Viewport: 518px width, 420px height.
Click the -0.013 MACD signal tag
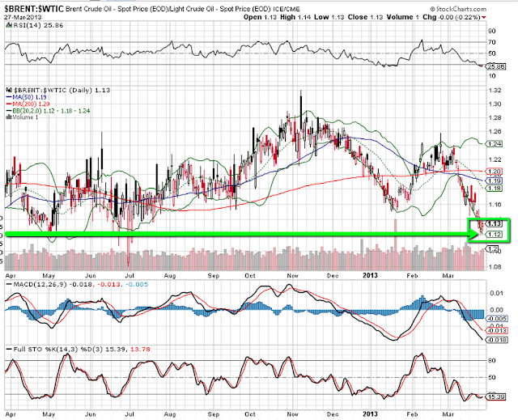[x=496, y=330]
